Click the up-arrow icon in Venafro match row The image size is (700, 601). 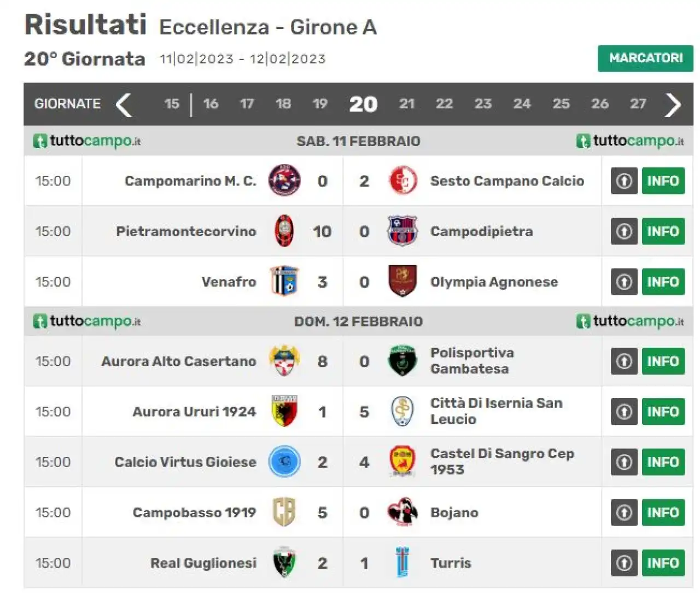pos(624,282)
